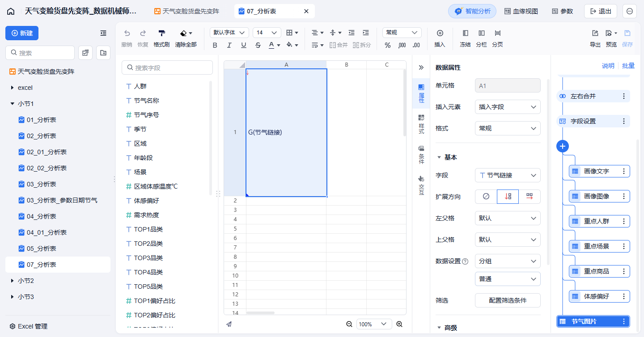Open the 样式 side tab
This screenshot has width=644, height=337.
point(421,124)
